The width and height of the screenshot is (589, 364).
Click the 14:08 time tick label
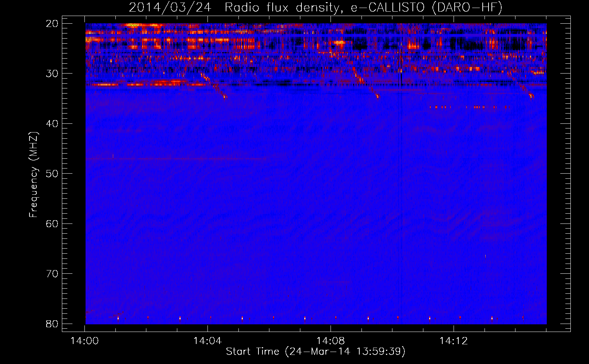331,341
